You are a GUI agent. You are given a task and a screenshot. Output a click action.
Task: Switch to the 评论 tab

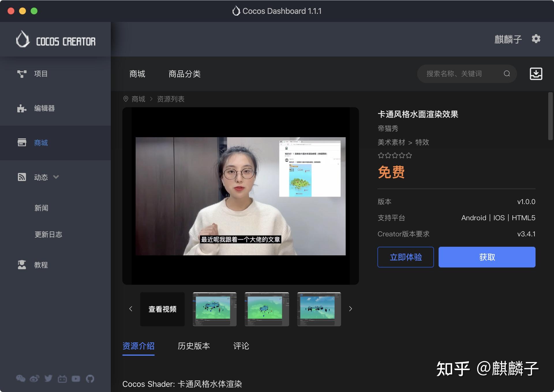241,346
